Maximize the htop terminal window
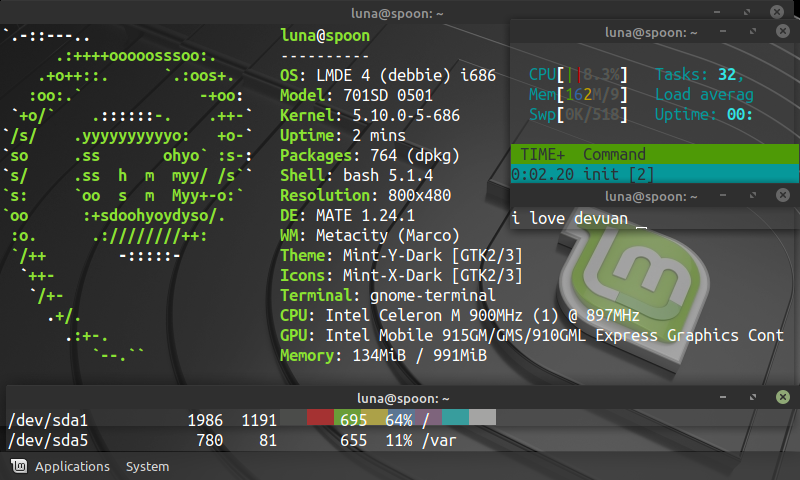800x480 pixels. (753, 32)
